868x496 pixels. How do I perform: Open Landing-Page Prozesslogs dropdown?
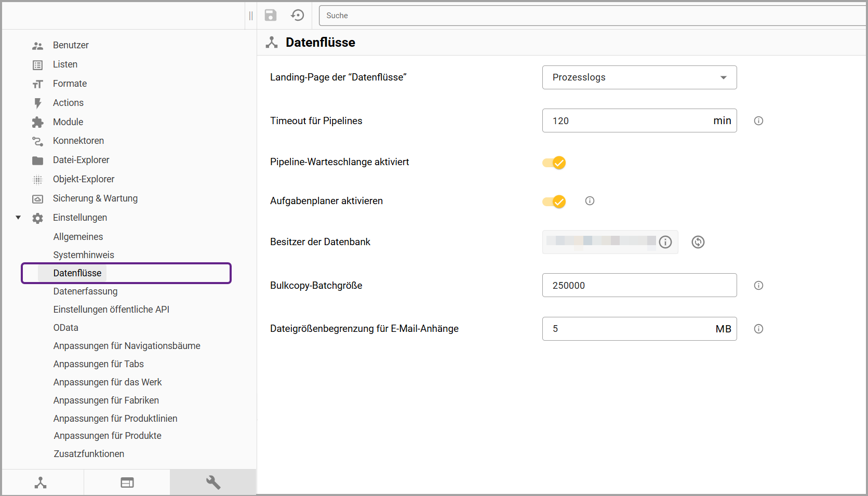(x=639, y=77)
